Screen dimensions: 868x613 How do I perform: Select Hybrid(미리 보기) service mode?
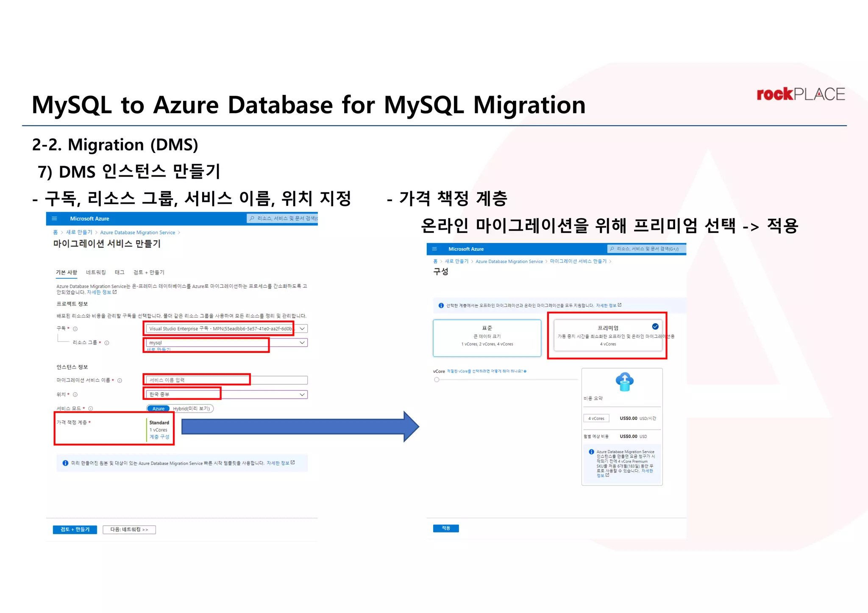(191, 408)
